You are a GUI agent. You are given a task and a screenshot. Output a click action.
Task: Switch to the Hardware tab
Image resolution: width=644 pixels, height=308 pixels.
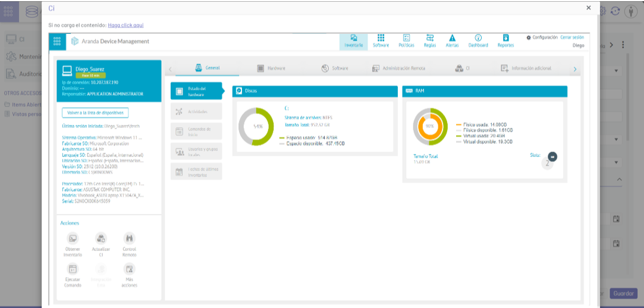click(x=271, y=68)
